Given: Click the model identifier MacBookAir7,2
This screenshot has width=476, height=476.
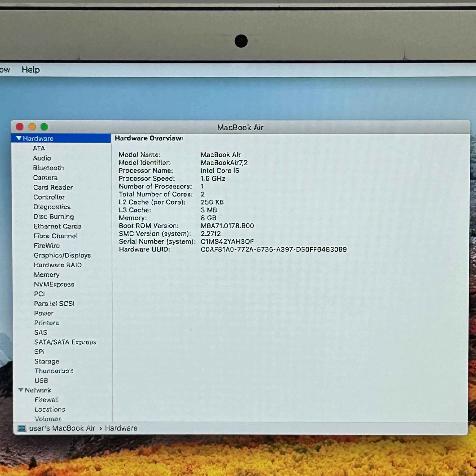Looking at the screenshot, I should 224,163.
